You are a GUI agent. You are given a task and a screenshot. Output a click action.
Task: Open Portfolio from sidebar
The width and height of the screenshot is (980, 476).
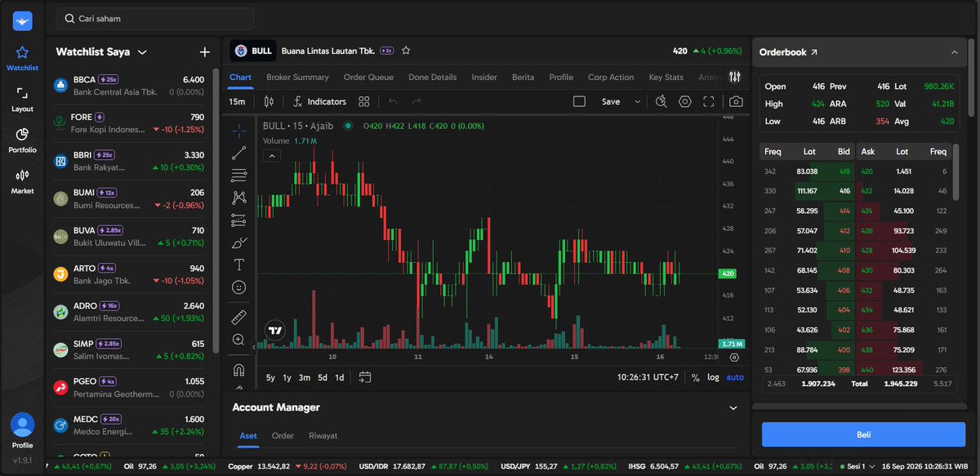(23, 140)
